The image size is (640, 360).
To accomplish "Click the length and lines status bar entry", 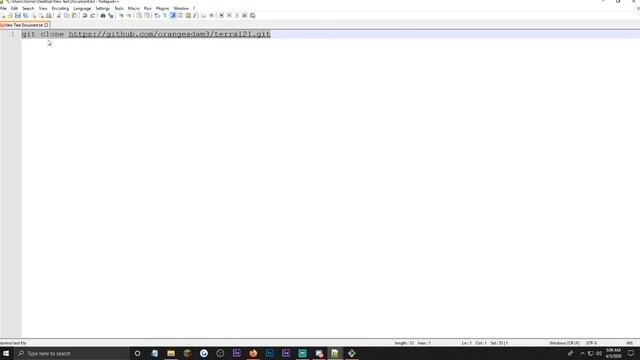I will (413, 343).
